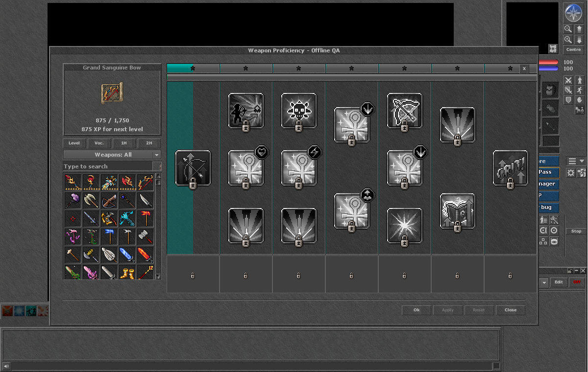
Task: Click the Reset button
Action: [479, 310]
